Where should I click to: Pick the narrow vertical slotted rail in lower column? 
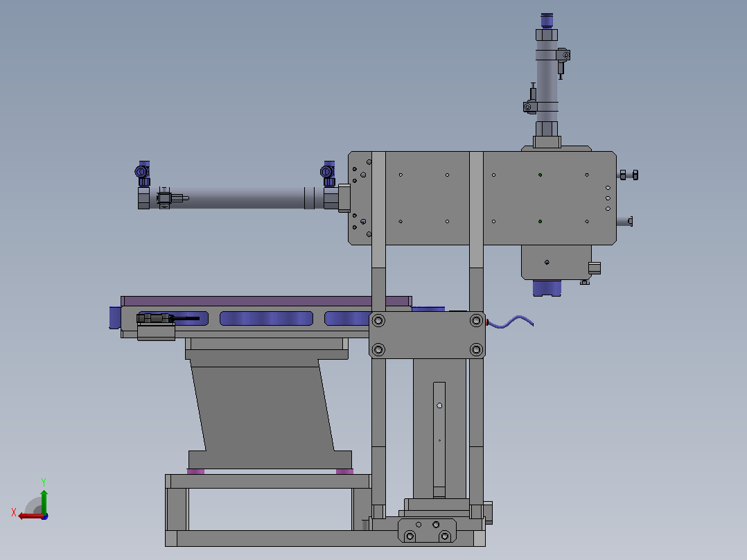439,439
